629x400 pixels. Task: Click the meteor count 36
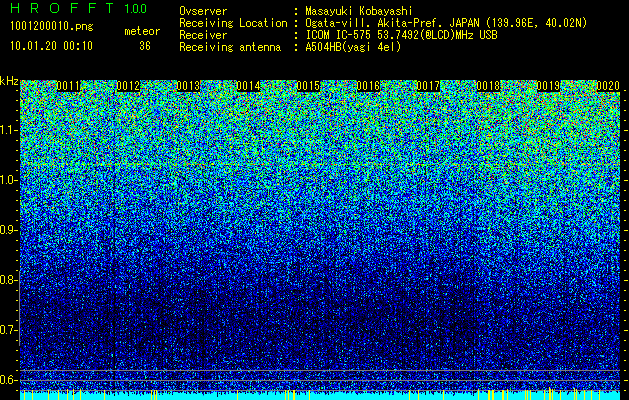click(x=145, y=46)
